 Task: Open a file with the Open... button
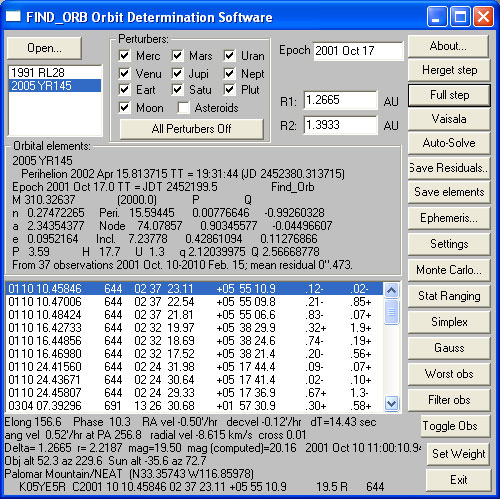tap(44, 48)
